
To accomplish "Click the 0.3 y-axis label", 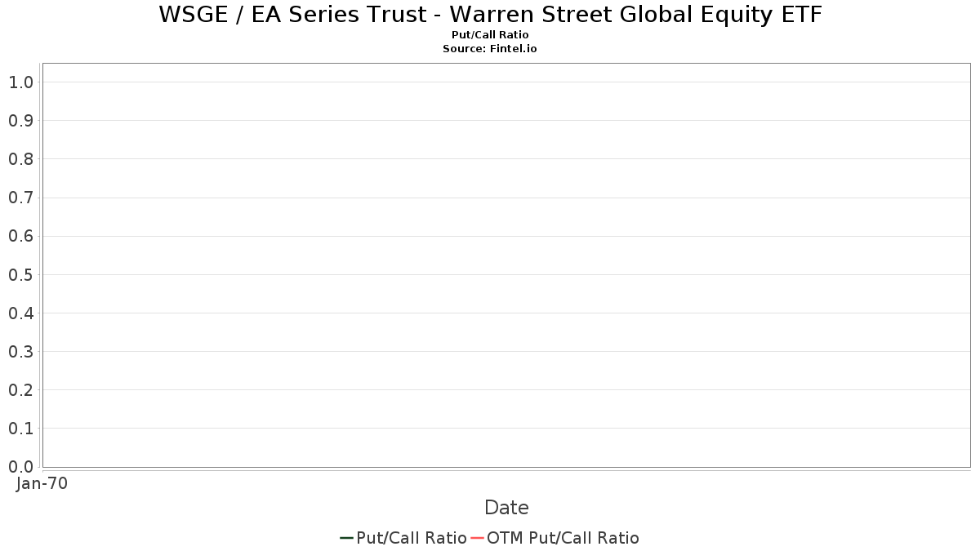I will 20,352.
